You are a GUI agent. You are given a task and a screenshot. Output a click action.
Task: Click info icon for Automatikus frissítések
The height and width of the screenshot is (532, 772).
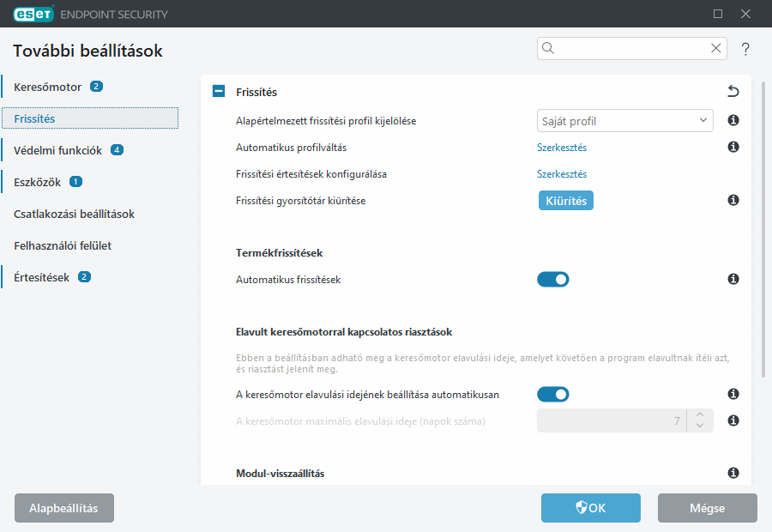[733, 279]
